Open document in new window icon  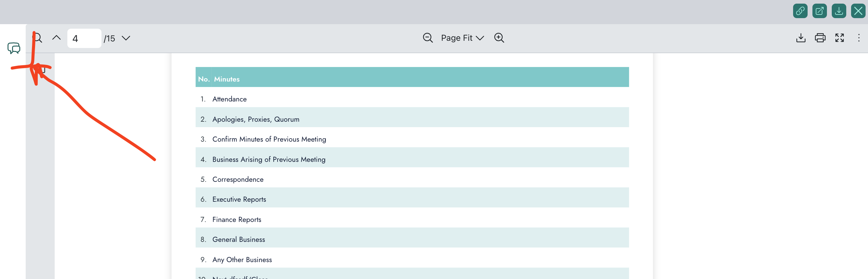(x=819, y=11)
